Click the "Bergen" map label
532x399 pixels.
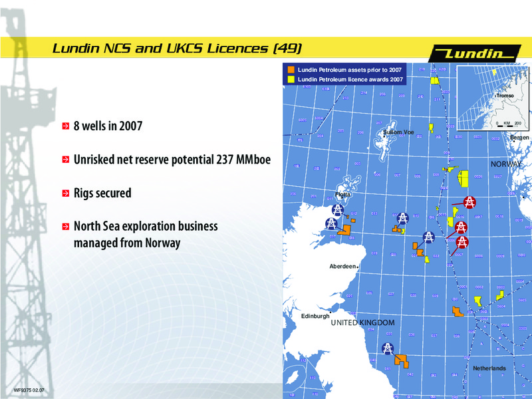coord(519,138)
